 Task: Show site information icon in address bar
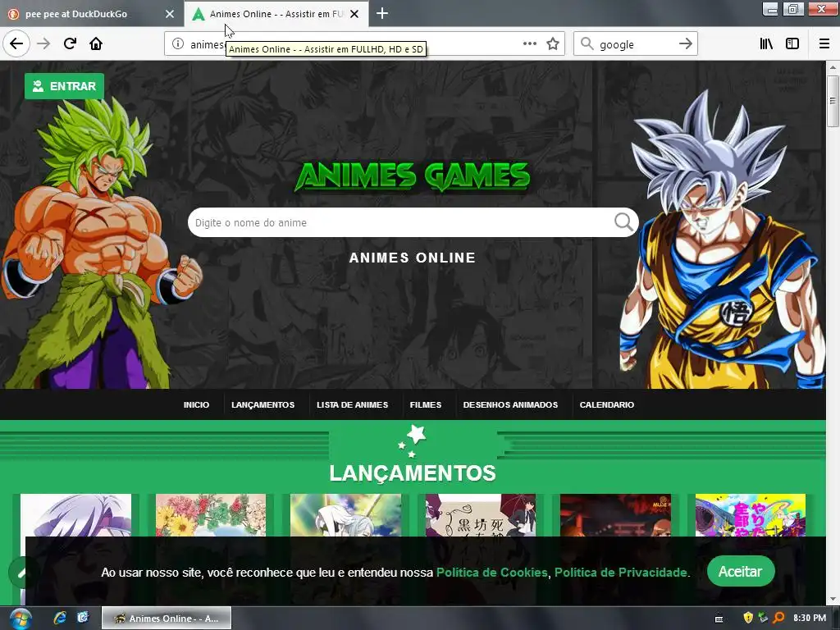click(178, 44)
